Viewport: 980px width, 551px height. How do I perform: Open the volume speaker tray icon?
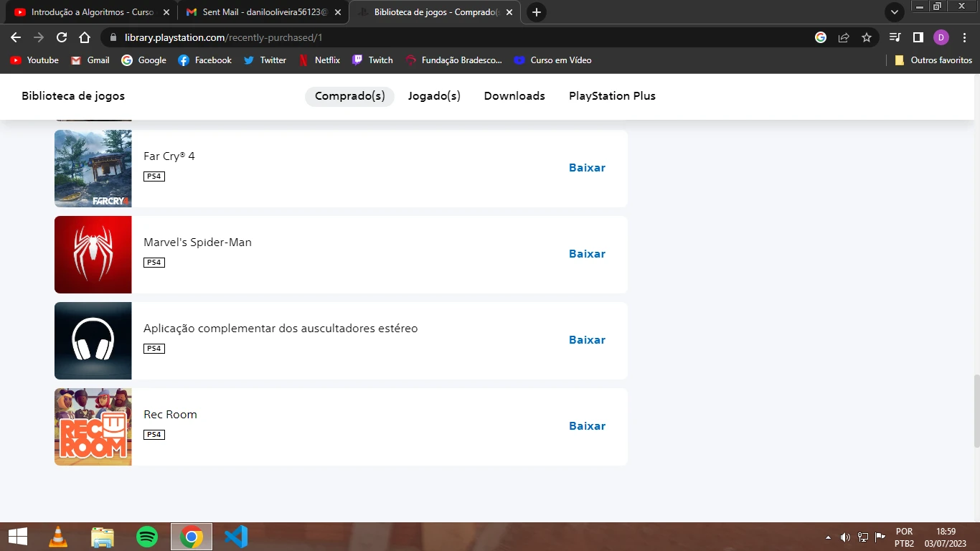click(x=845, y=537)
